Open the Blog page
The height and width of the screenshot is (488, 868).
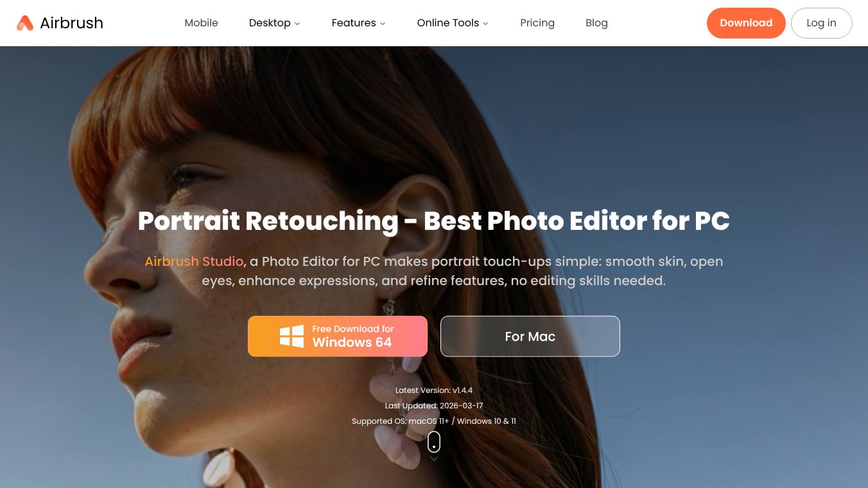point(596,23)
